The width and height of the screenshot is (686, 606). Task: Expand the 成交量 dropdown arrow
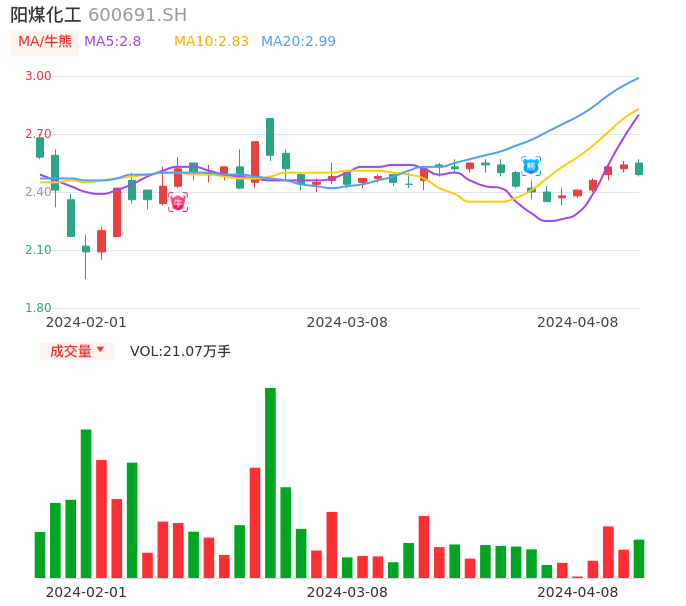pos(100,350)
